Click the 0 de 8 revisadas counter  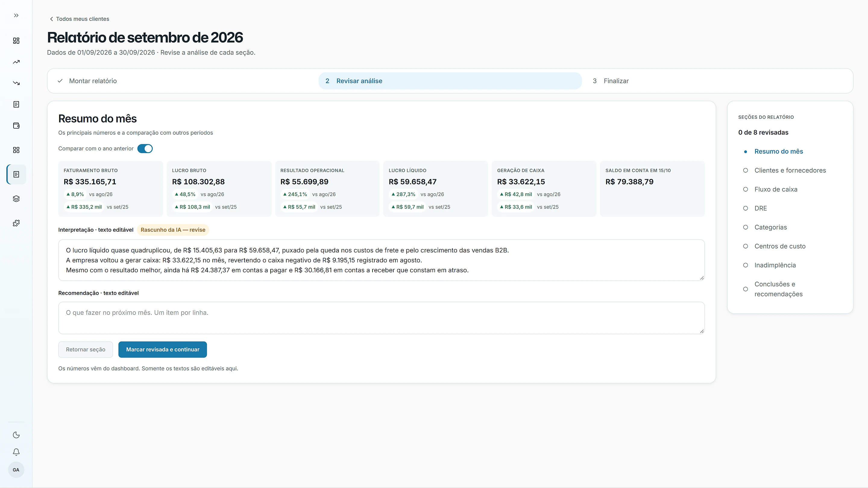[763, 132]
